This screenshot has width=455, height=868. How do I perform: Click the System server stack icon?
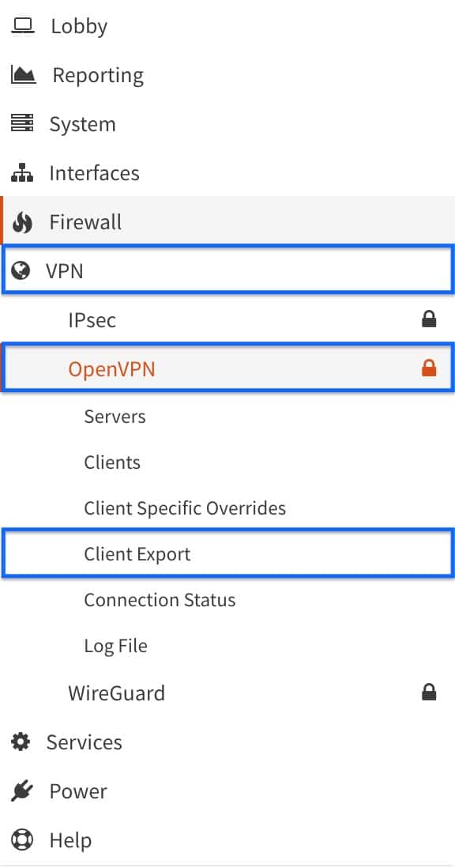point(23,123)
